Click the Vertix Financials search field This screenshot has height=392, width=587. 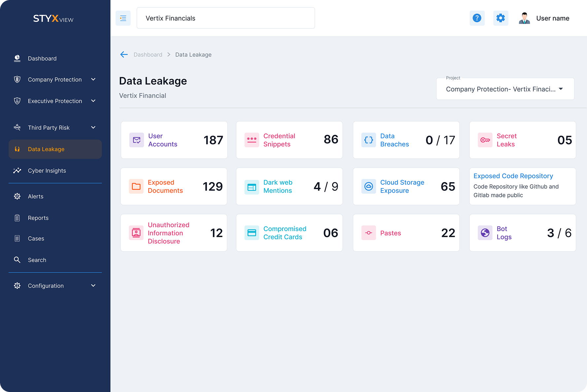tap(226, 18)
